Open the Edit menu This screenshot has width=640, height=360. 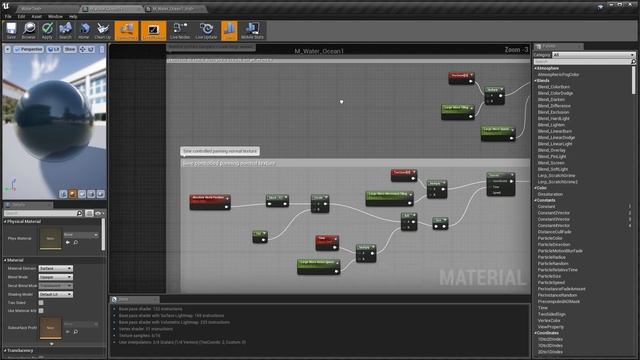[x=21, y=16]
